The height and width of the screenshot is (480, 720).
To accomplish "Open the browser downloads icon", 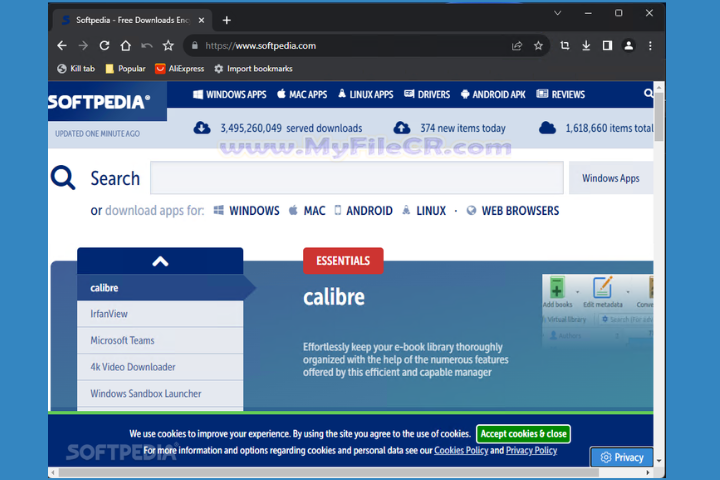I will 586,45.
